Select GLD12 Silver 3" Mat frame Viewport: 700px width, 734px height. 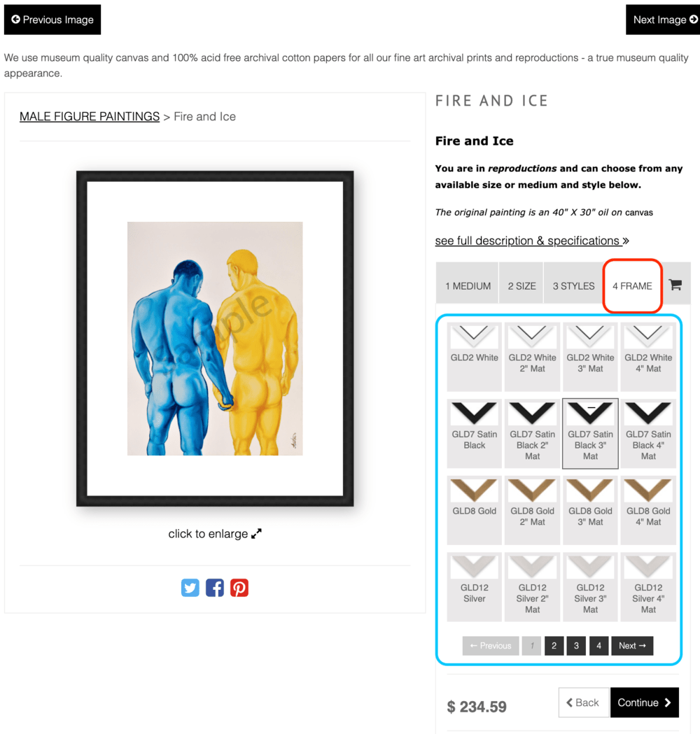pos(590,587)
